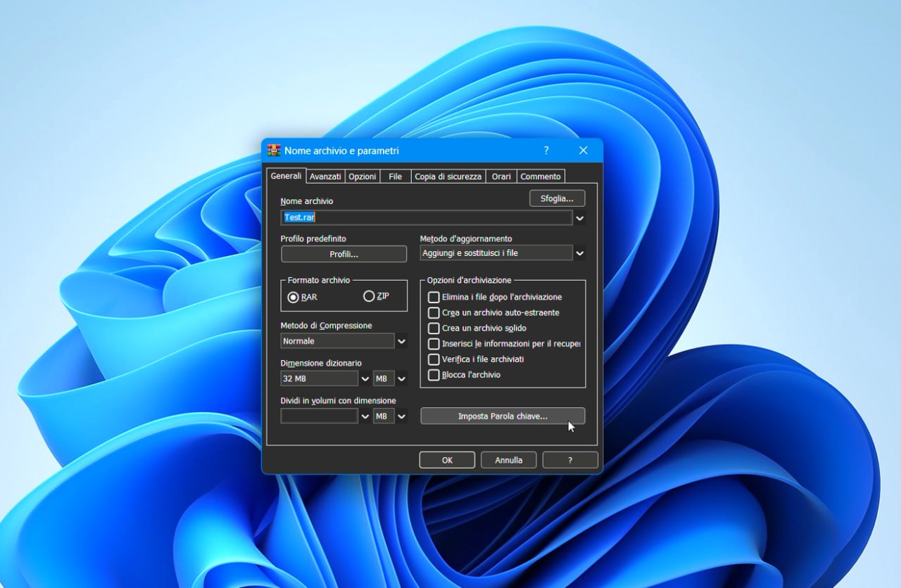901x588 pixels.
Task: Click the Sfoglia... button
Action: (557, 198)
